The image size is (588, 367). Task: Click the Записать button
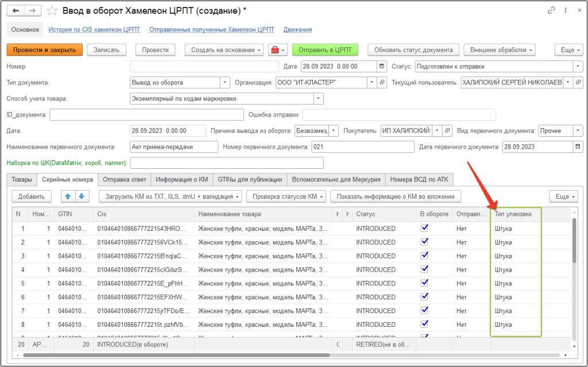tap(106, 50)
